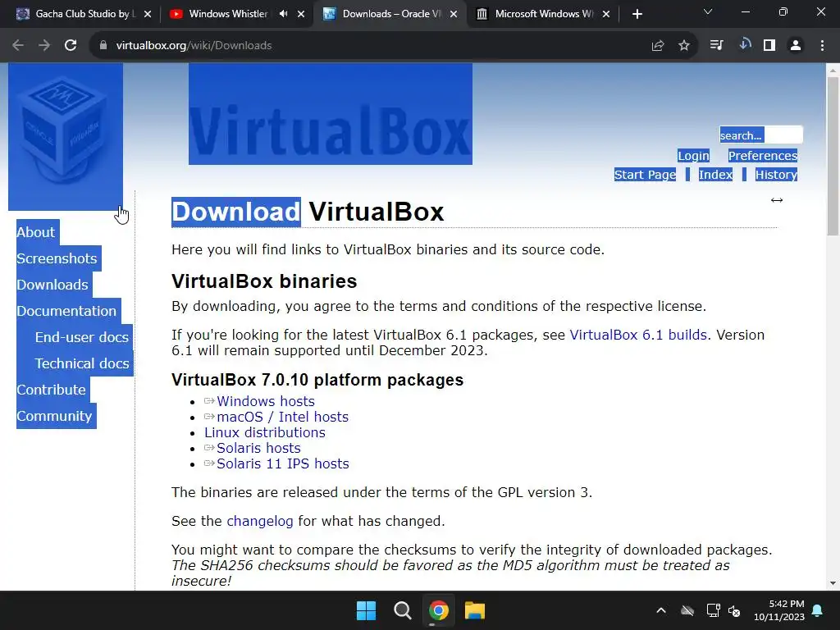Click the downloads icon in the toolbar
Viewport: 840px width, 630px height.
744,45
